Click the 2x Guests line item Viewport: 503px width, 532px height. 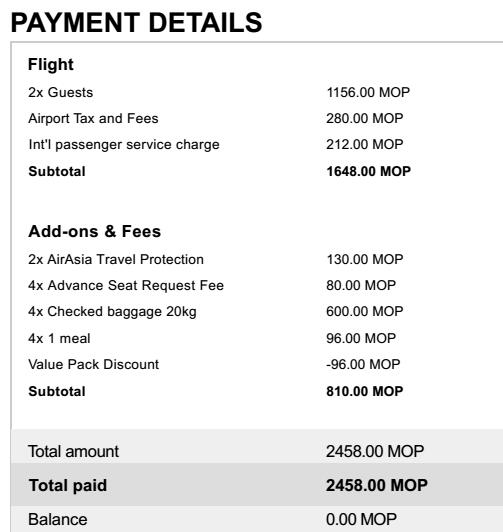tap(60, 92)
